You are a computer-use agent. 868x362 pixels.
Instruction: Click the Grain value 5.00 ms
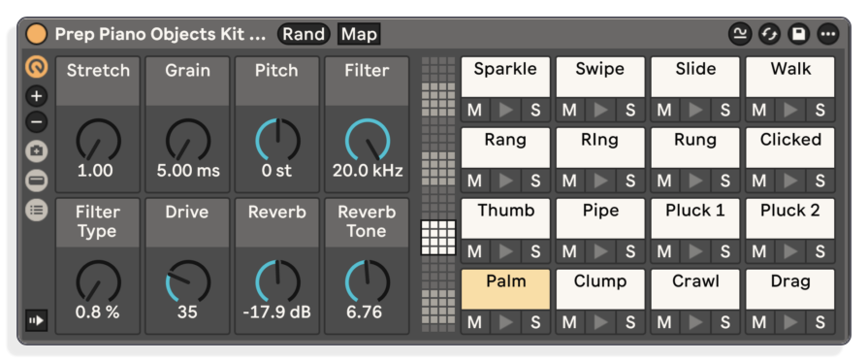[x=187, y=170]
